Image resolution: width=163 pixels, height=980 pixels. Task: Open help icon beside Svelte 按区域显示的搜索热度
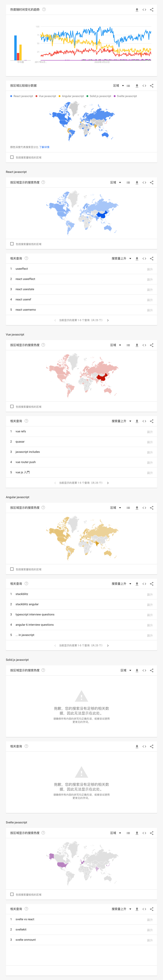pos(43,833)
